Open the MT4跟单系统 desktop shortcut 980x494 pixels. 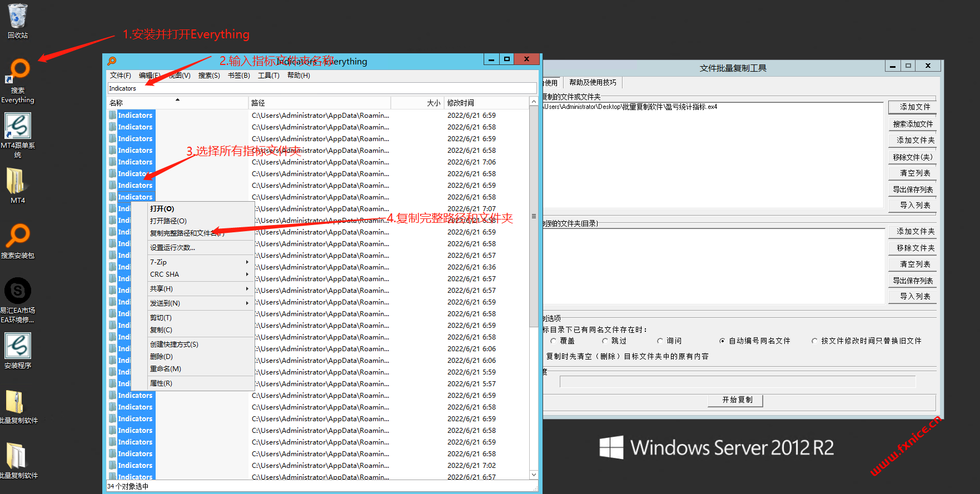[x=18, y=136]
